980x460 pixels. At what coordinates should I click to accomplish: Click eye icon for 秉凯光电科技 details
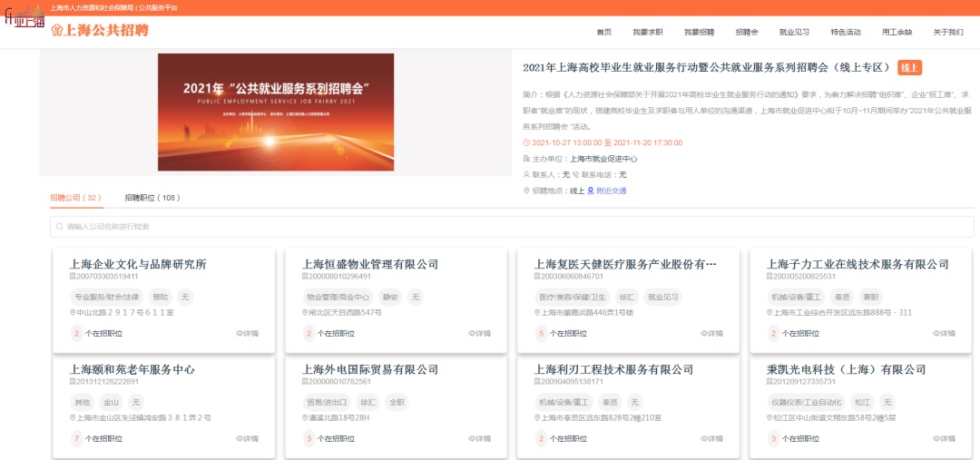coord(936,439)
